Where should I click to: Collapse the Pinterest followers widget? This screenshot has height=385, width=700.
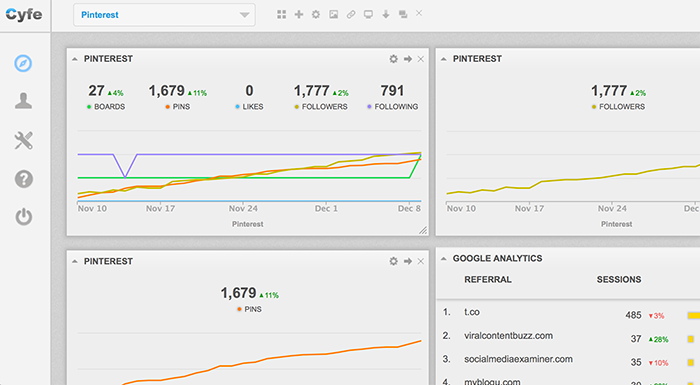click(x=444, y=59)
